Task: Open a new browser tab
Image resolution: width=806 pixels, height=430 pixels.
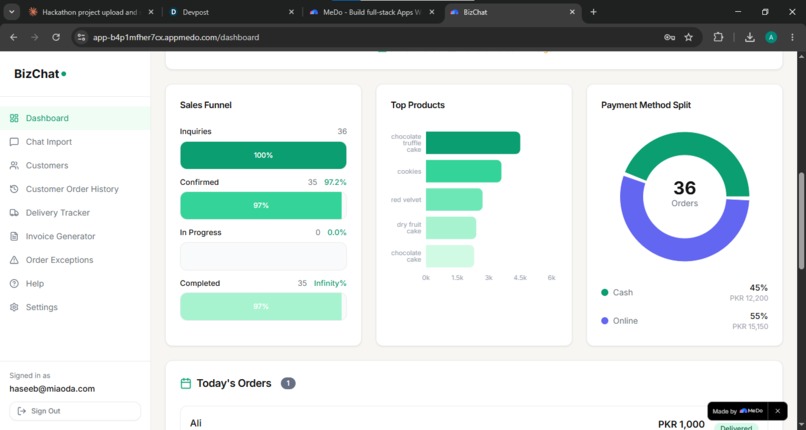Action: coord(593,12)
